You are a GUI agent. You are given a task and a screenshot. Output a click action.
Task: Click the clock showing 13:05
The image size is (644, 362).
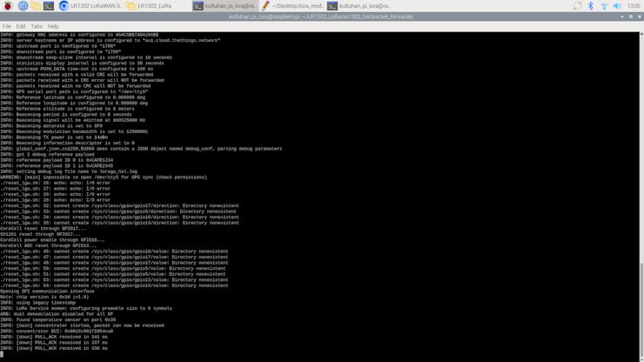point(634,6)
